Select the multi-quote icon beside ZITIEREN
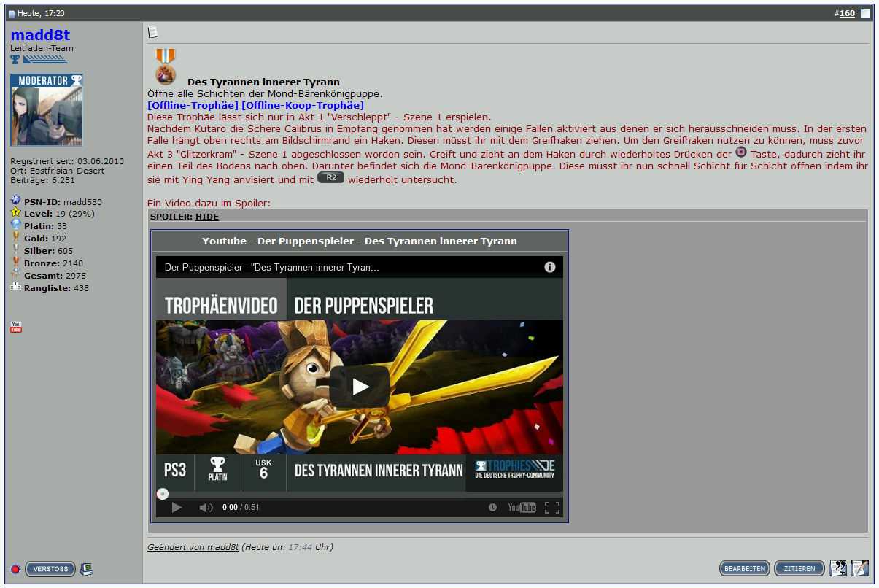Screen dimensions: 879x588 click(x=837, y=568)
